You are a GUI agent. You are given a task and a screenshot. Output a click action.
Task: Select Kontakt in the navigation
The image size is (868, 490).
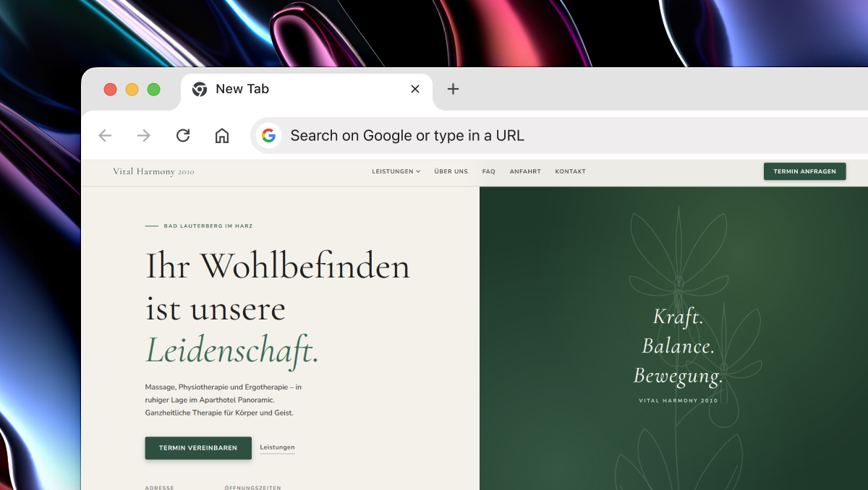(x=570, y=171)
